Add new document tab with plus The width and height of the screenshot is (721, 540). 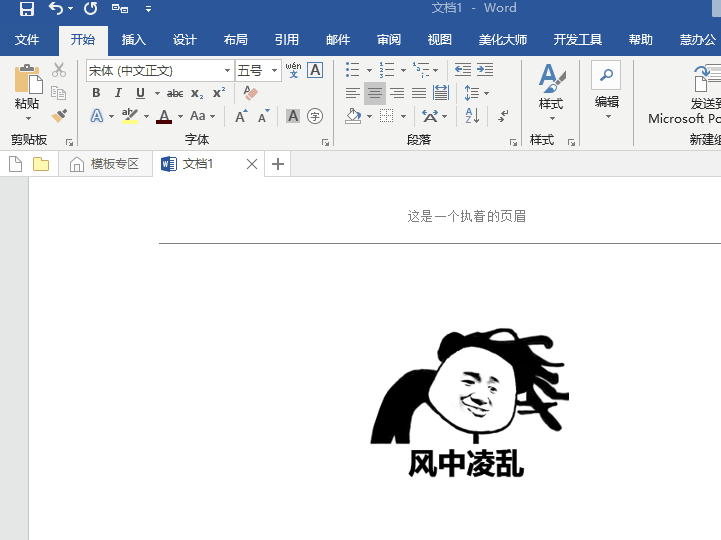coord(278,164)
